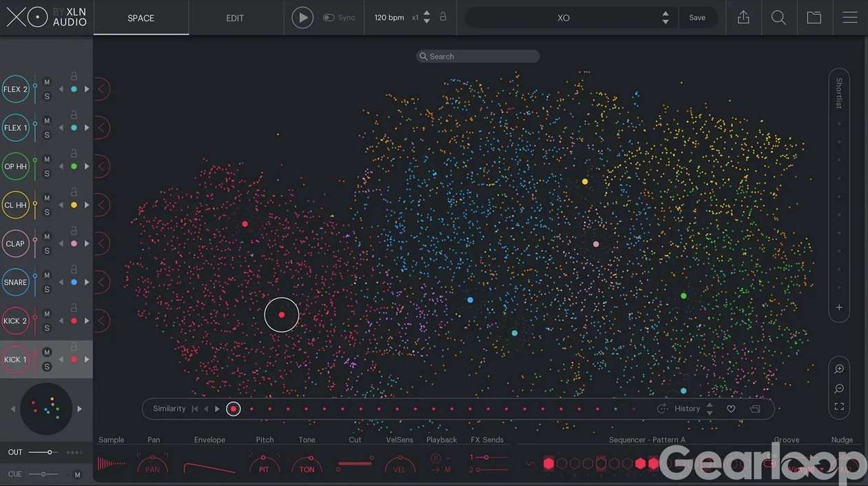
Task: Expand the FLEX 2 channel arrow
Action: (x=102, y=89)
